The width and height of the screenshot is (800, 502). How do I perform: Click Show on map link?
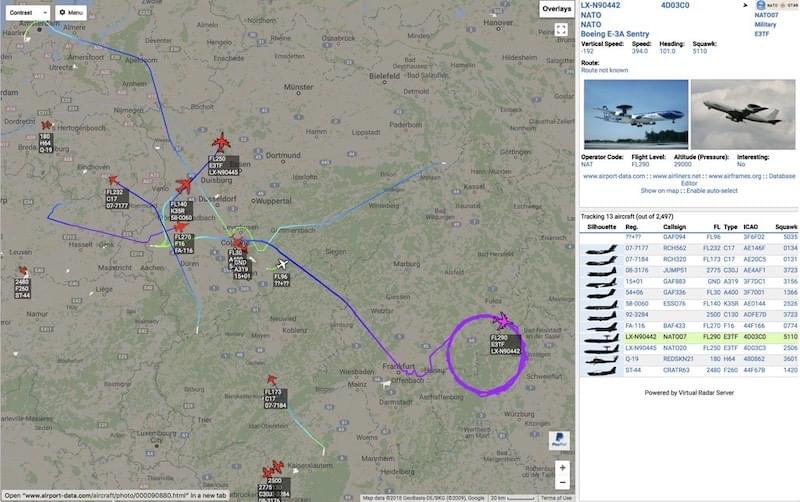[x=660, y=191]
